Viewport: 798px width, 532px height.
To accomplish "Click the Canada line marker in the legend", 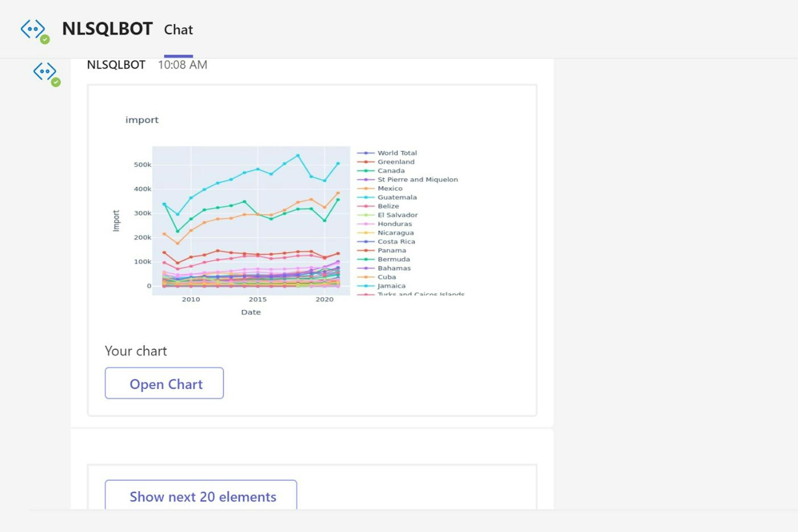I will pos(366,170).
